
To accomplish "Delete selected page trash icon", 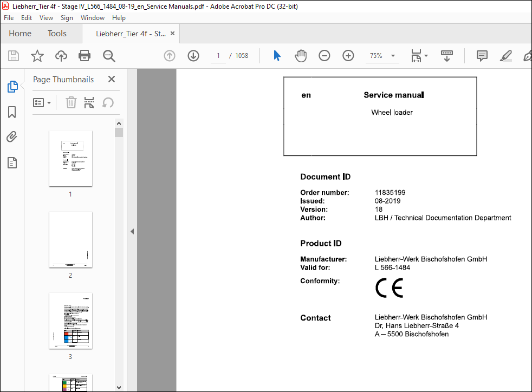I will 71,102.
